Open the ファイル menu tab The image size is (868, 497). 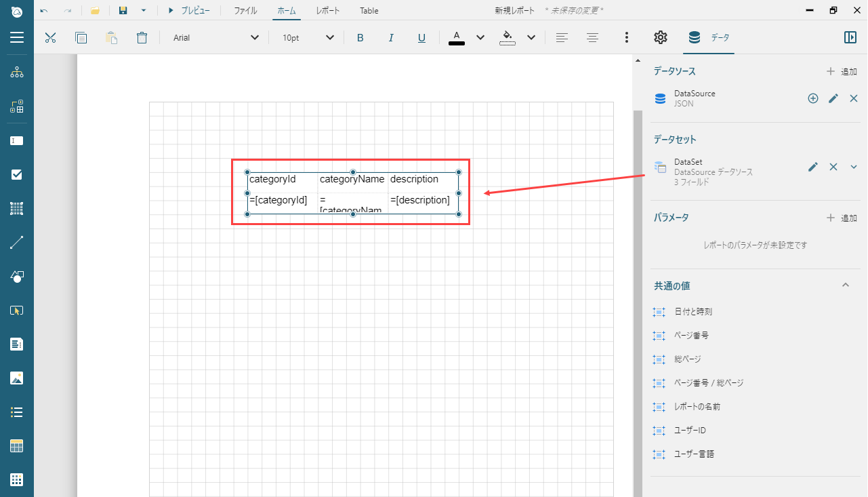pyautogui.click(x=245, y=11)
